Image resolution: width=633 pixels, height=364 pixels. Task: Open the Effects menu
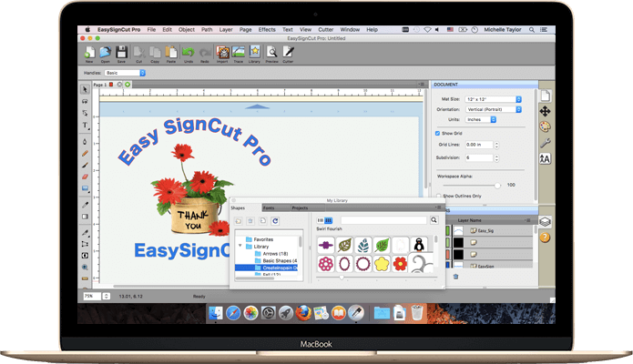(x=267, y=29)
